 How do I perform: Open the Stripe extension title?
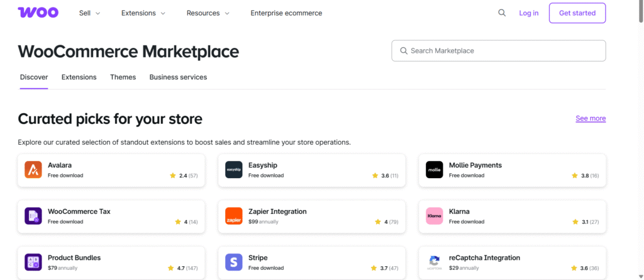[258, 258]
